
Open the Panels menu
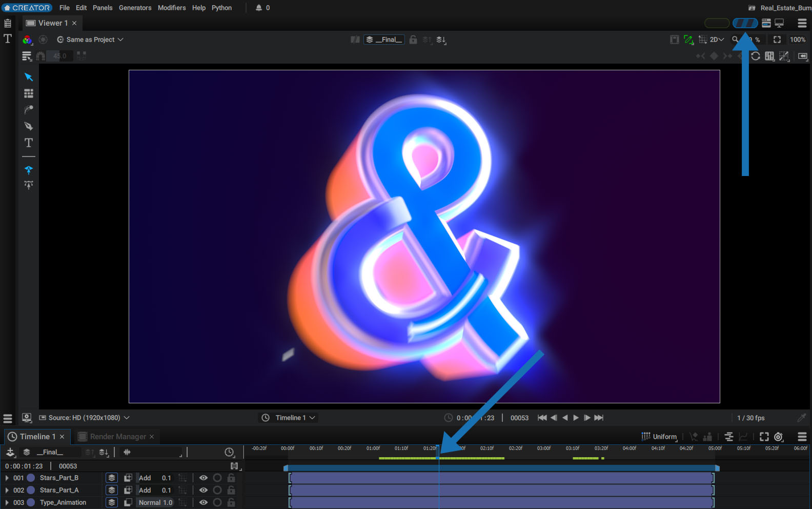(x=103, y=8)
